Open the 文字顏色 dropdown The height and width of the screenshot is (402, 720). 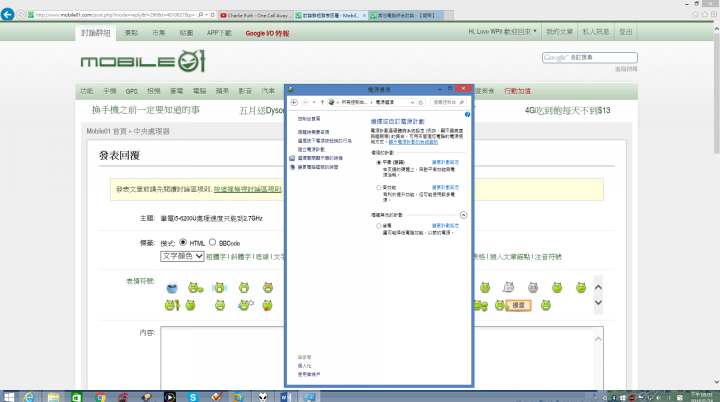[x=182, y=256]
